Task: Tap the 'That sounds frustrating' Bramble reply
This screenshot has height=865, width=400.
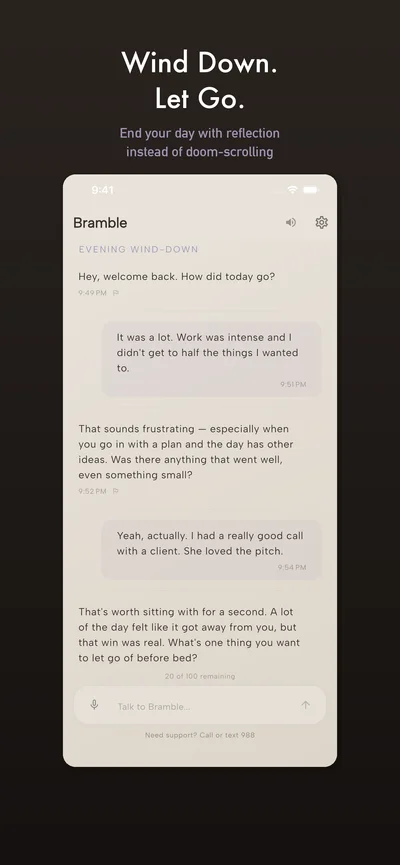Action: (186, 452)
